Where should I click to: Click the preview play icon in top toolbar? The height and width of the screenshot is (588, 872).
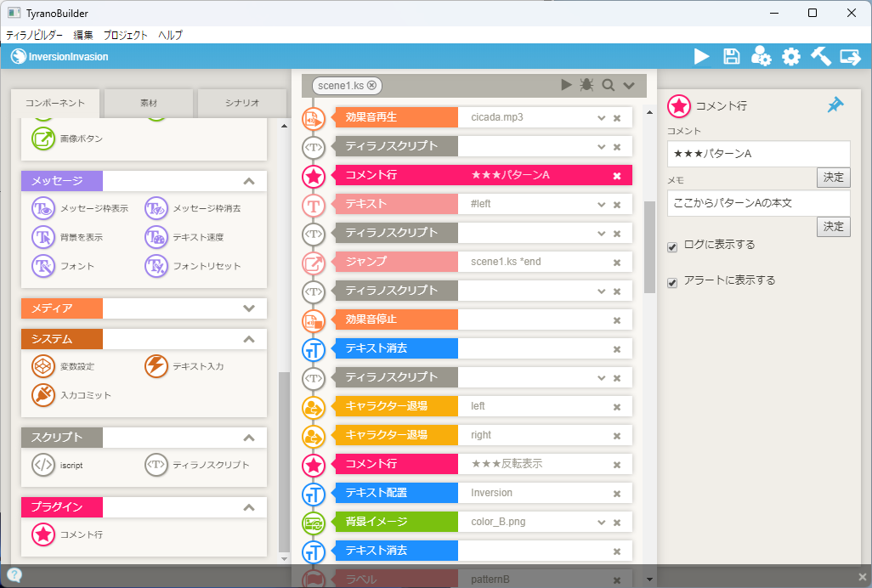tap(701, 57)
